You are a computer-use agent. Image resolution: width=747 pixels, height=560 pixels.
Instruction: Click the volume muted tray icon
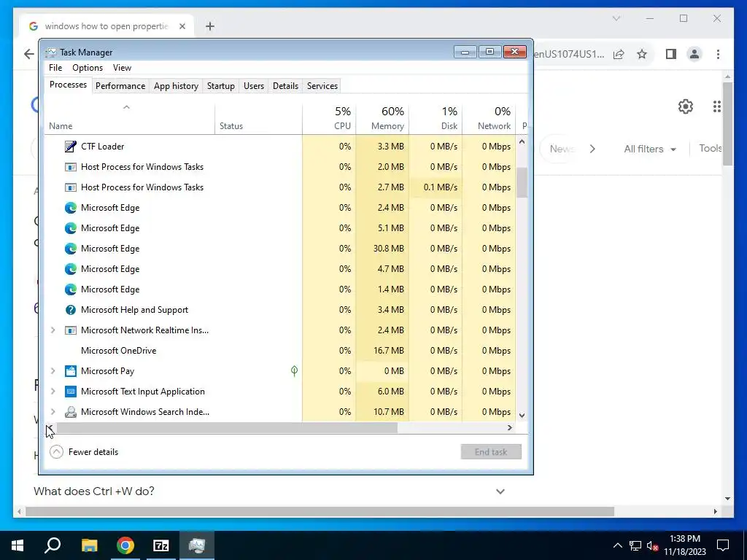point(652,545)
